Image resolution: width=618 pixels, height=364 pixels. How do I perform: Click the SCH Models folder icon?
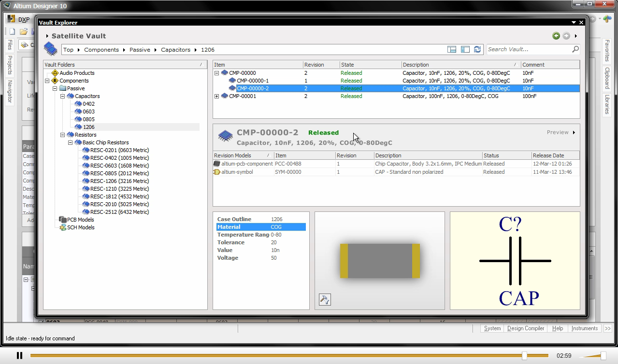click(x=62, y=227)
